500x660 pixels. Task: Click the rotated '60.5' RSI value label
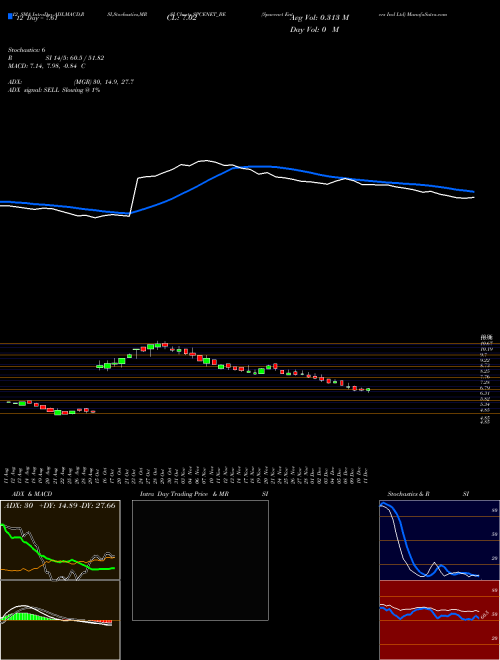(x=483, y=615)
